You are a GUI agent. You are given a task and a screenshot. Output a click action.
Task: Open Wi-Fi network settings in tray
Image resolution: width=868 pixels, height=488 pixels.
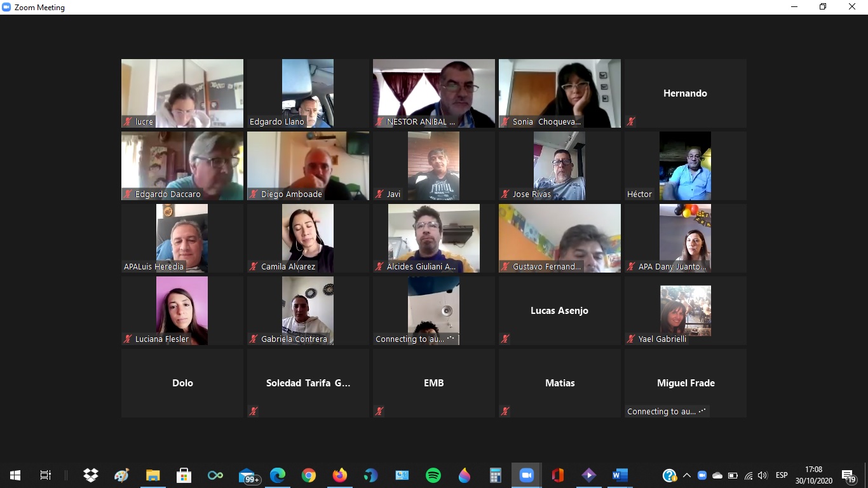(x=749, y=475)
